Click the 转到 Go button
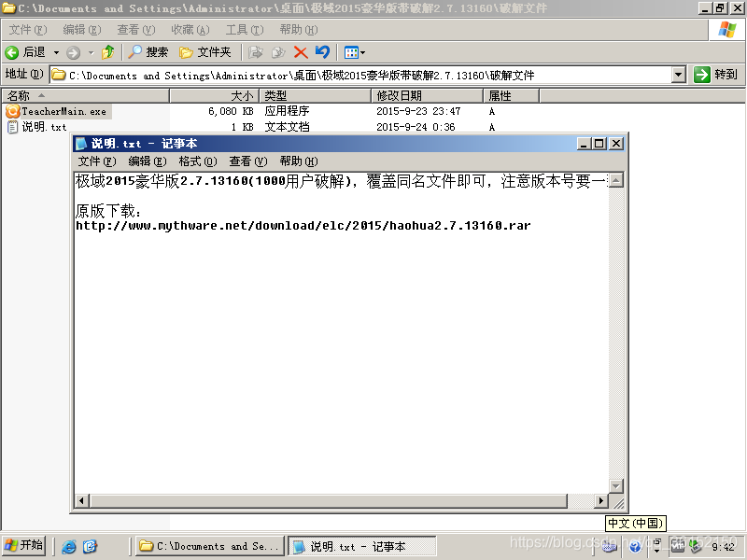Image resolution: width=747 pixels, height=560 pixels. point(715,75)
